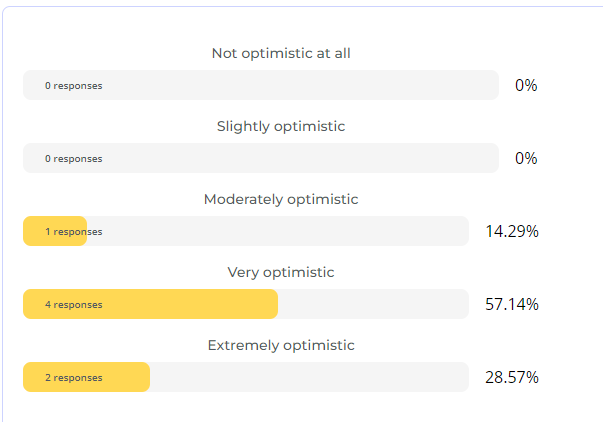Click the 0% value beside Not optimistic at all
Screen dimensions: 603x422
[526, 85]
